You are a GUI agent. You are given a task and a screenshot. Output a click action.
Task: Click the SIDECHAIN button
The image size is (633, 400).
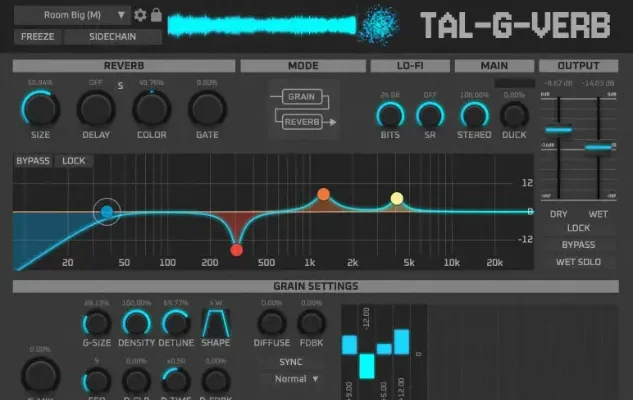click(112, 37)
